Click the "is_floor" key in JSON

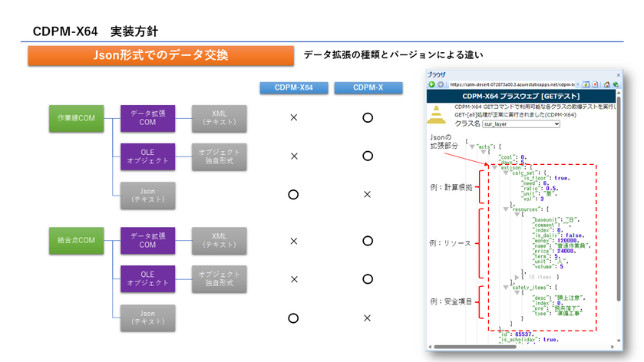[536, 178]
